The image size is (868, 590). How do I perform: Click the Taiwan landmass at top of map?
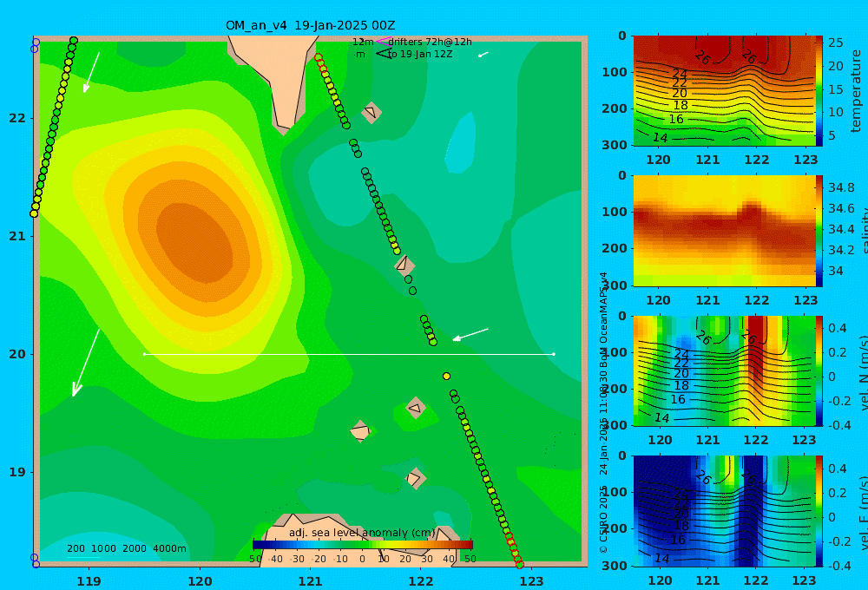(274, 77)
